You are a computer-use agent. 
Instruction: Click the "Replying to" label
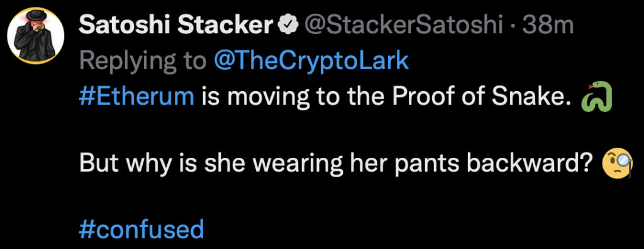pyautogui.click(x=143, y=62)
